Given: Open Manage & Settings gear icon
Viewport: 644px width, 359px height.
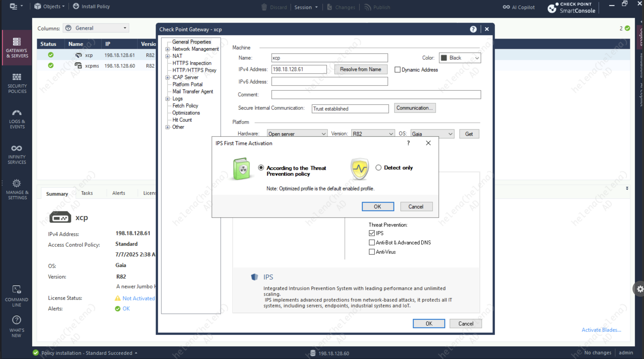Looking at the screenshot, I should click(17, 183).
